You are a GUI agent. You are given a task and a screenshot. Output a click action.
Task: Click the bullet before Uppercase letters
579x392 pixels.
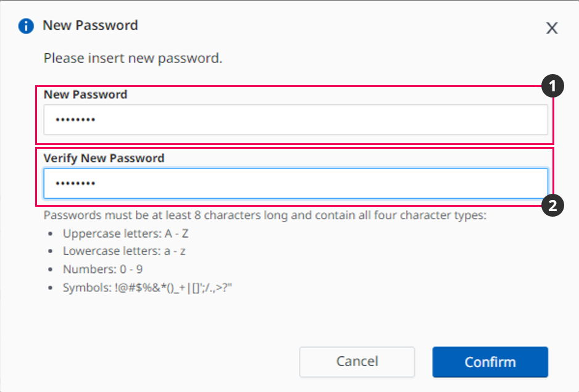pos(51,235)
